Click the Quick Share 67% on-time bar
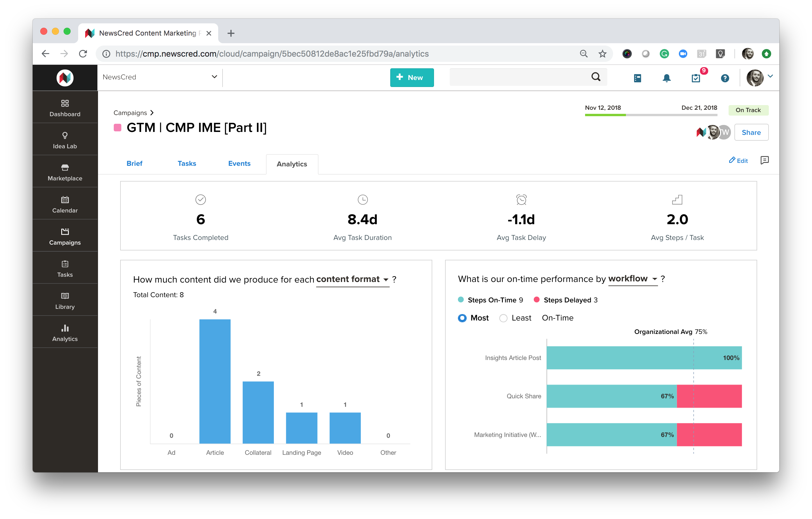The image size is (812, 519). [x=612, y=396]
